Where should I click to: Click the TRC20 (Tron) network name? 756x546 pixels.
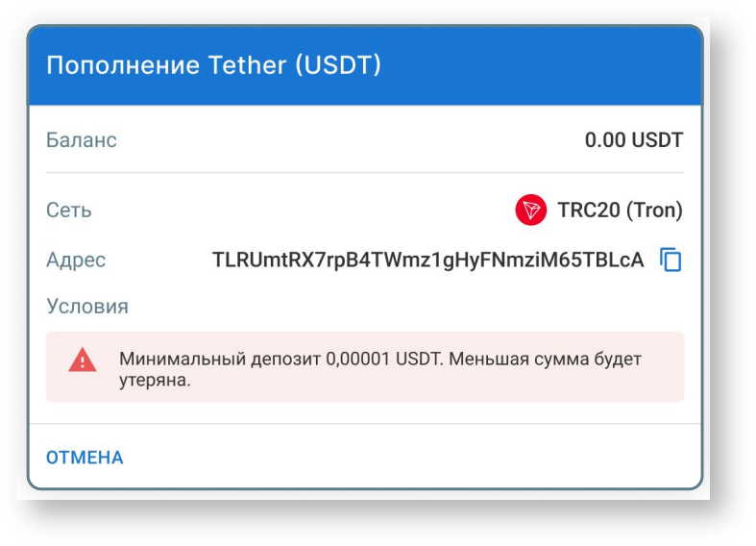tap(620, 210)
